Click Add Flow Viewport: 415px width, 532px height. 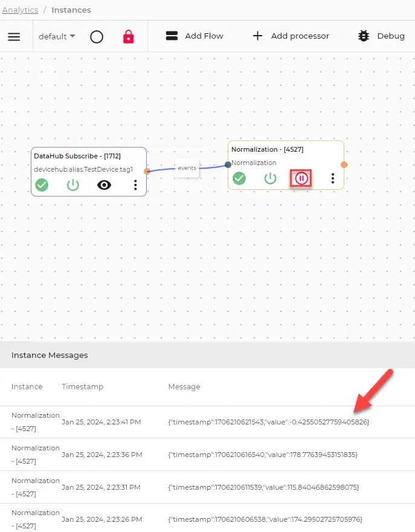[195, 36]
